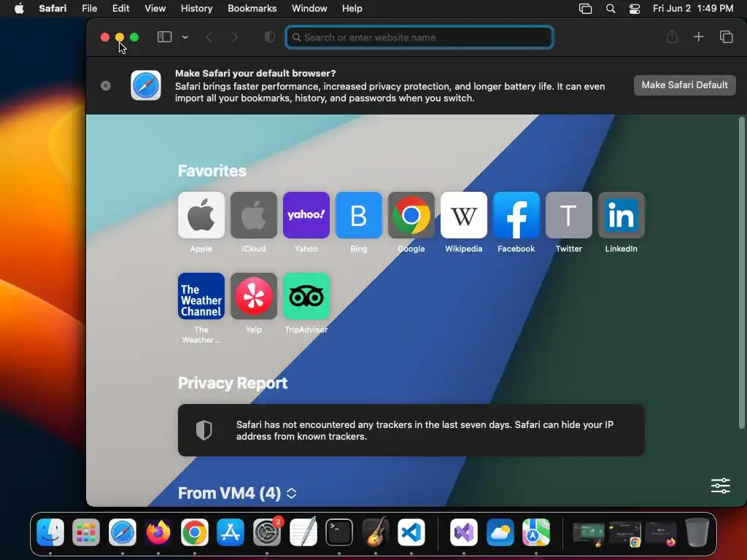The width and height of the screenshot is (747, 560).
Task: Open the Edit menu
Action: click(120, 9)
